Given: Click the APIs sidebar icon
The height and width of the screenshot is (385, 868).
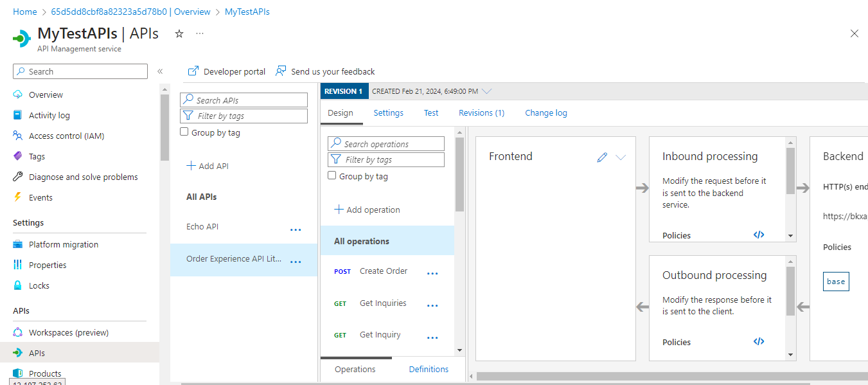Looking at the screenshot, I should (18, 353).
